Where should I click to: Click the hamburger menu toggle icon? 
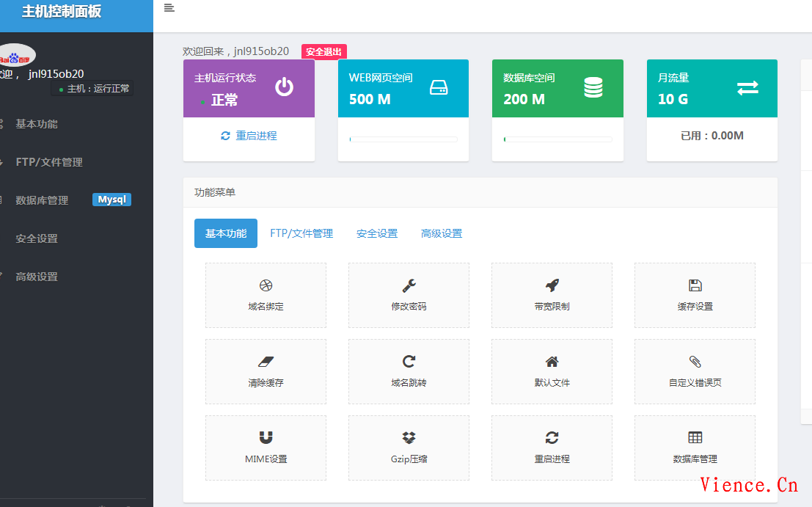coord(169,8)
